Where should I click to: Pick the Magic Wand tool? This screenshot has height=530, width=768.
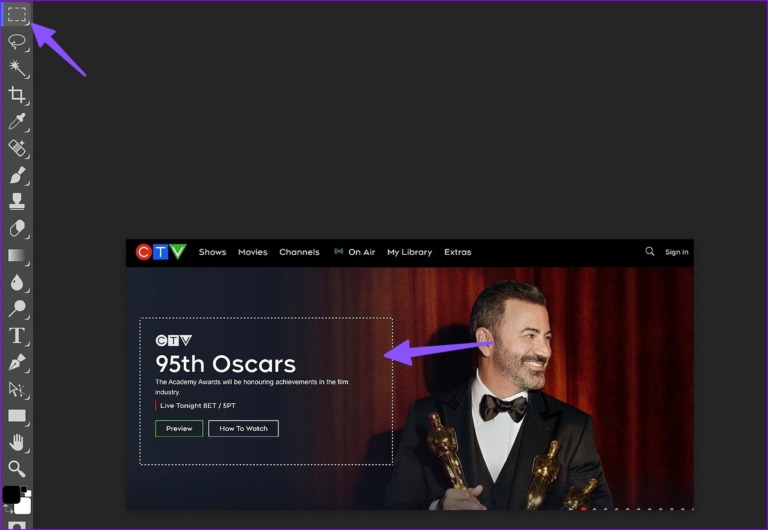coord(17,68)
